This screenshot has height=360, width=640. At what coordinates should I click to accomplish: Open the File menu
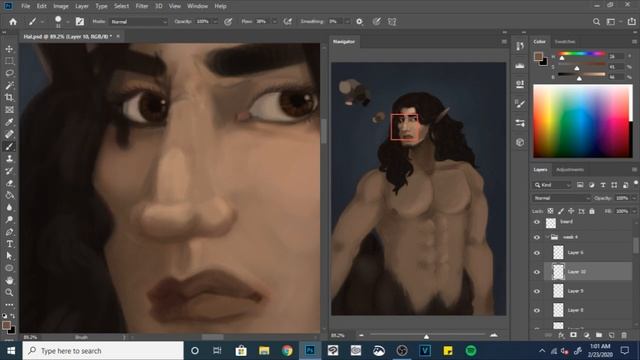click(25, 6)
